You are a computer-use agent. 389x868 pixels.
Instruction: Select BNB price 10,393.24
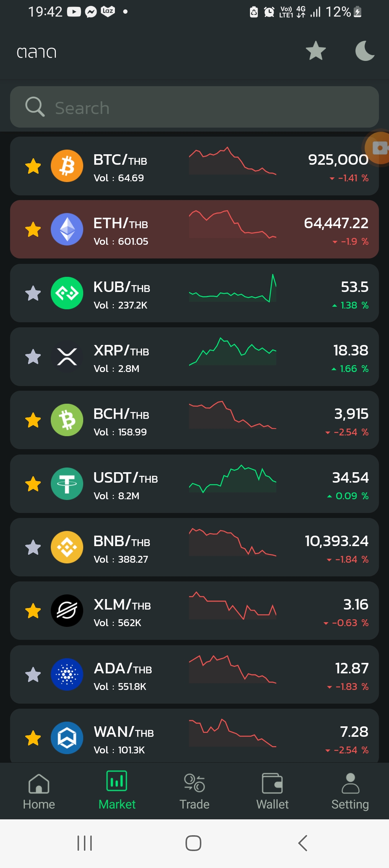pyautogui.click(x=337, y=541)
